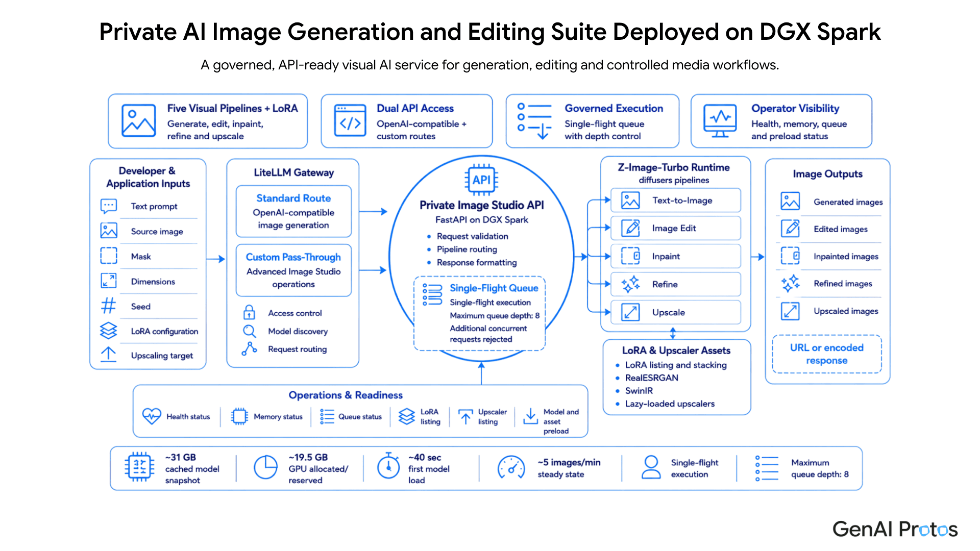Click the image icon in the Text-to-Image pipeline box

tap(630, 201)
